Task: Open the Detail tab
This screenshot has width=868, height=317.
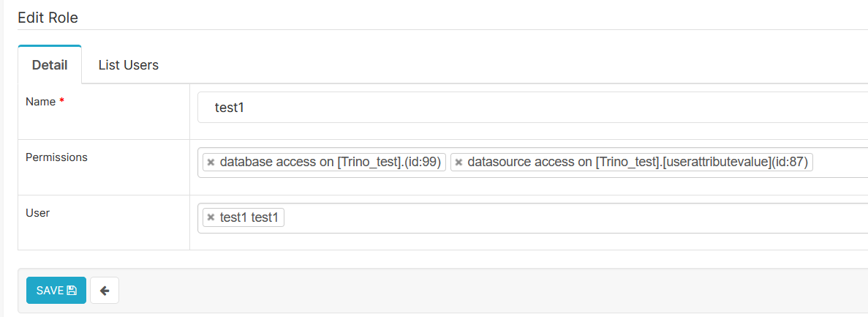Action: pyautogui.click(x=50, y=65)
